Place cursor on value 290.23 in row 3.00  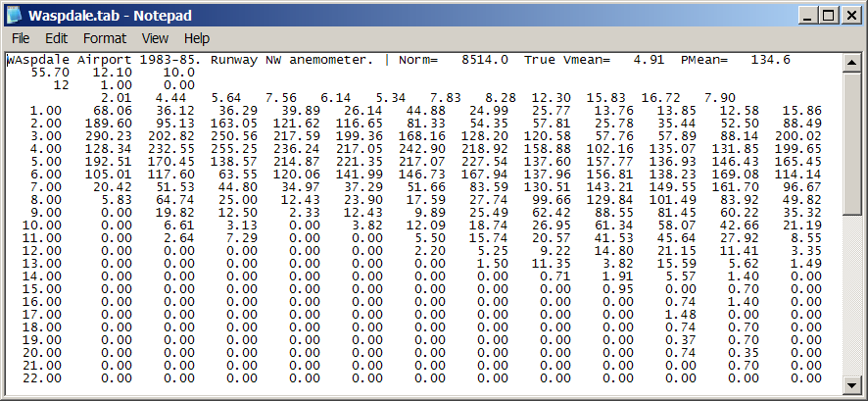[109, 136]
